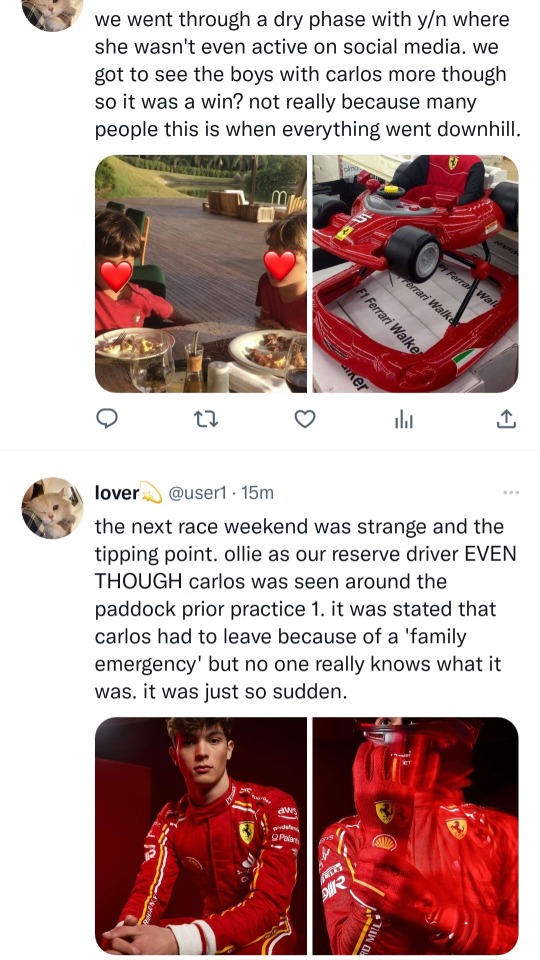The height and width of the screenshot is (960, 540).
Task: Open the tweet text about reserve driver ollie
Action: [306, 609]
